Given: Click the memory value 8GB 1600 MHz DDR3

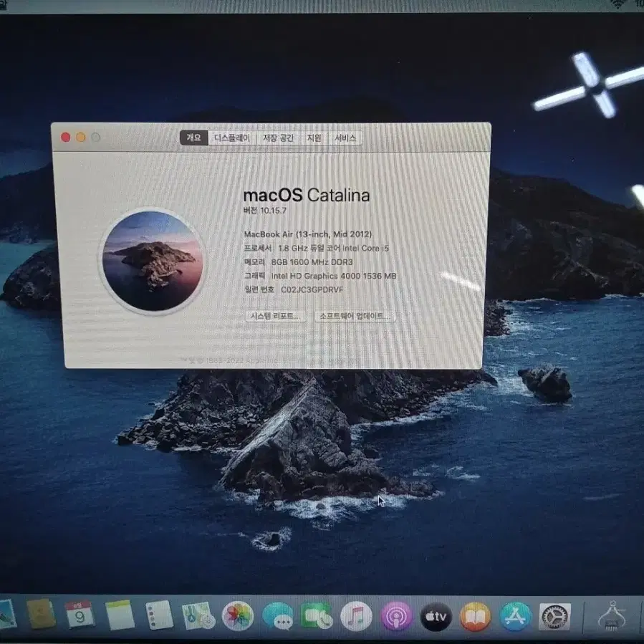Looking at the screenshot, I should pos(312,262).
